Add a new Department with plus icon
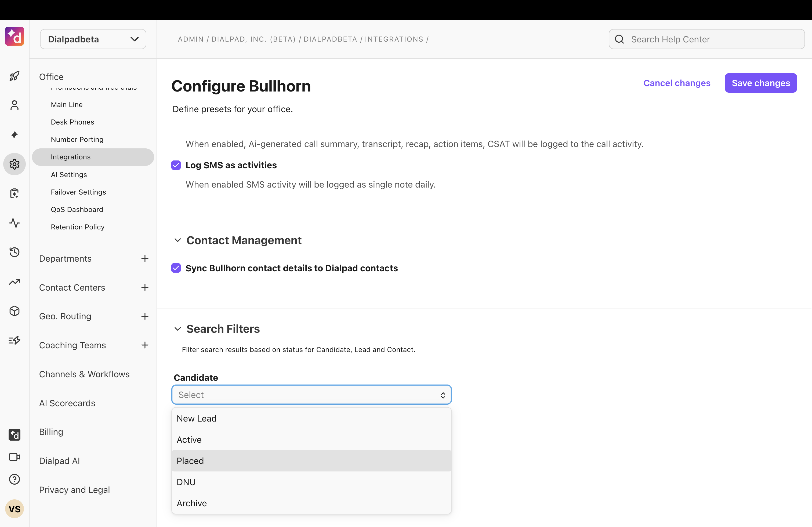The width and height of the screenshot is (812, 527). (x=145, y=258)
